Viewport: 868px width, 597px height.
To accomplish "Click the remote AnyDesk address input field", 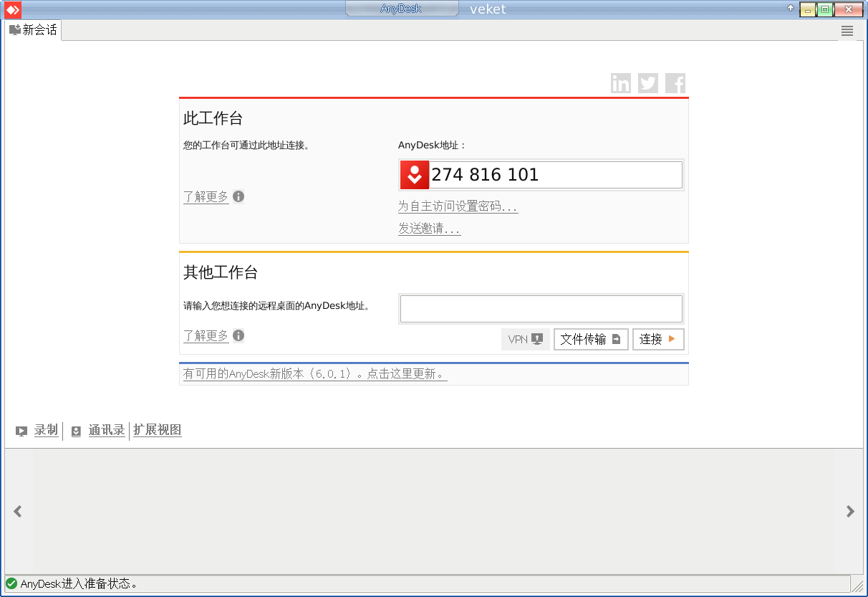I will tap(541, 309).
